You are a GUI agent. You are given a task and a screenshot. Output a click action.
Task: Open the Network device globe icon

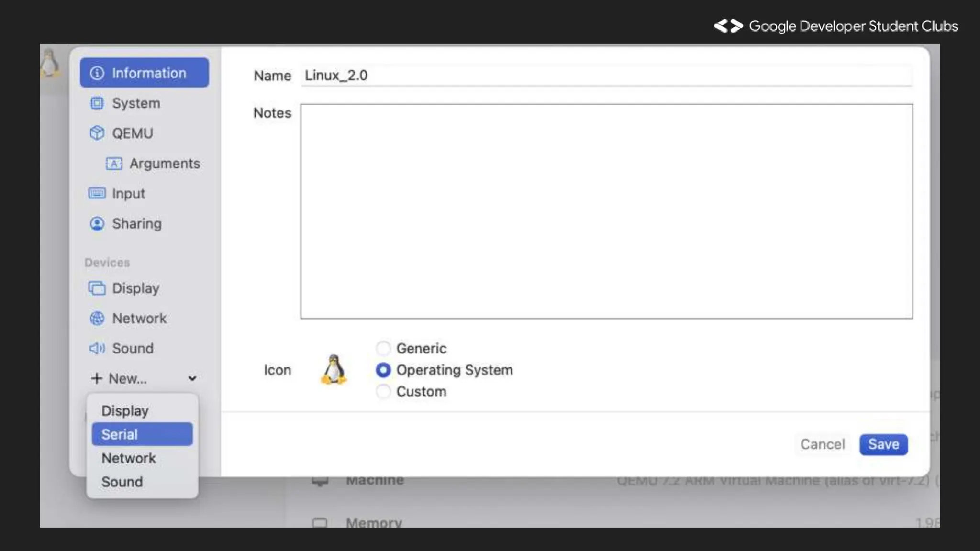tap(97, 318)
